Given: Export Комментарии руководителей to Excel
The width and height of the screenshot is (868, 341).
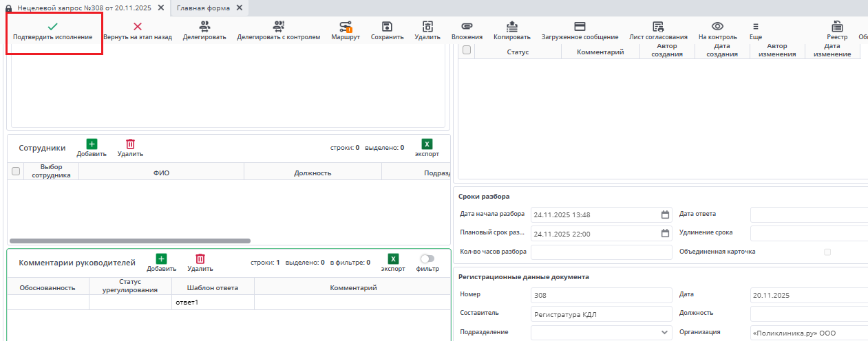Looking at the screenshot, I should (x=393, y=263).
